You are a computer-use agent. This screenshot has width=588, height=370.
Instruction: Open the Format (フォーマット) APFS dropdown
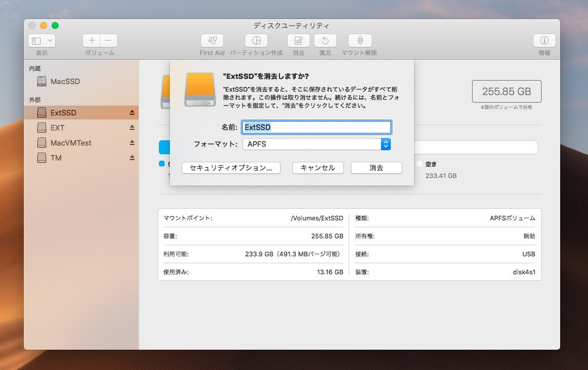(316, 144)
